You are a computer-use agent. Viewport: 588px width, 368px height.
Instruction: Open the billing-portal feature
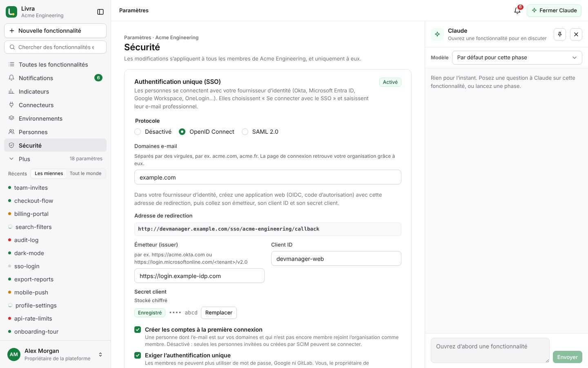[55, 214]
